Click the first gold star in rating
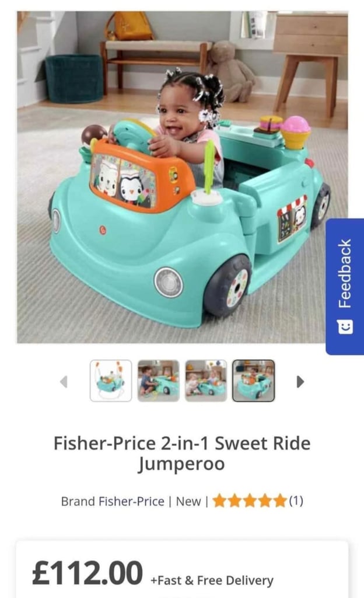 (220, 500)
